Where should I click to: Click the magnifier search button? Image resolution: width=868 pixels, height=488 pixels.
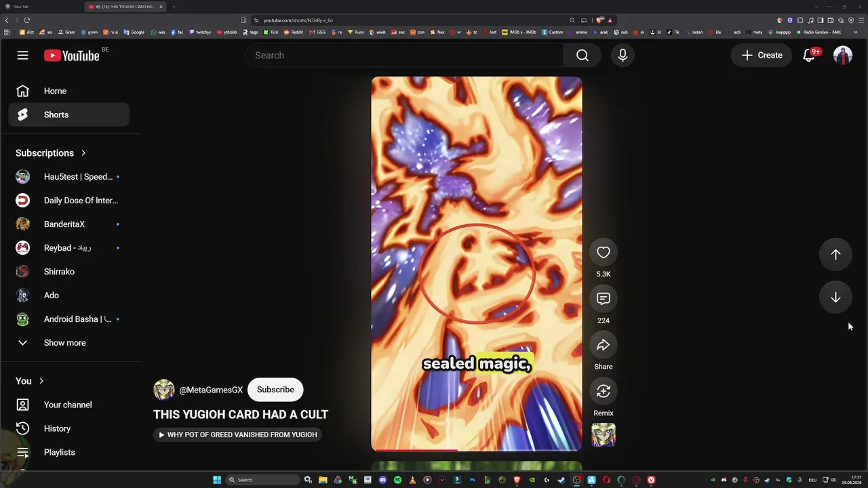[583, 56]
